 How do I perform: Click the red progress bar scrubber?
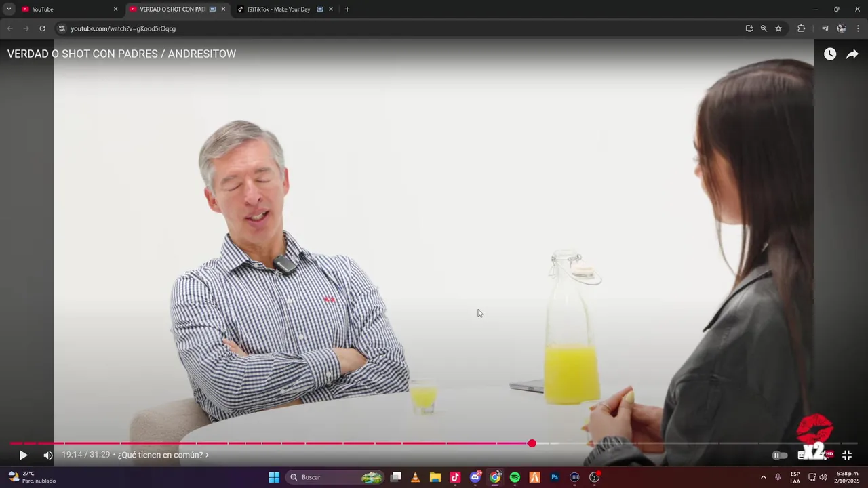pyautogui.click(x=532, y=443)
